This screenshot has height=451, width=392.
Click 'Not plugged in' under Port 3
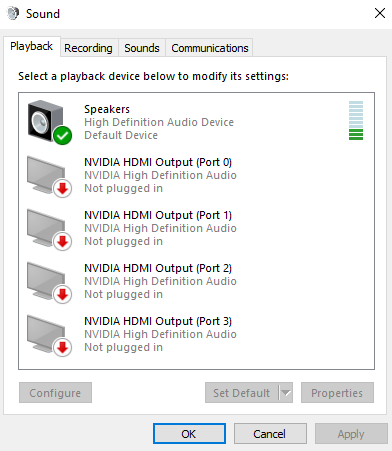(x=123, y=347)
